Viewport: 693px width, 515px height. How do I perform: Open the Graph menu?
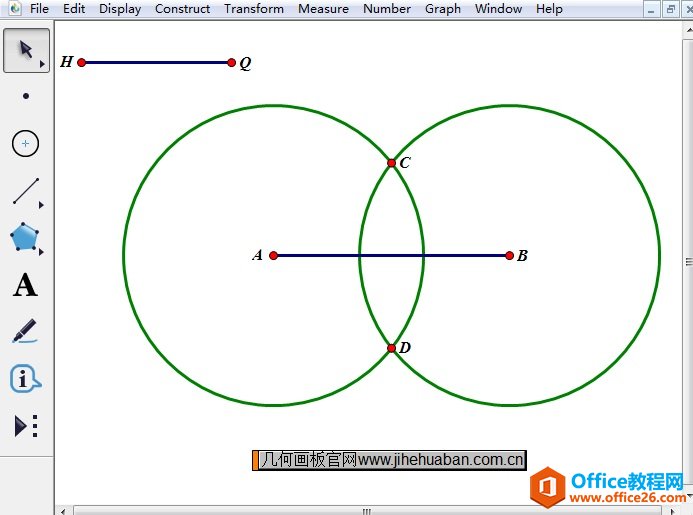coord(442,9)
